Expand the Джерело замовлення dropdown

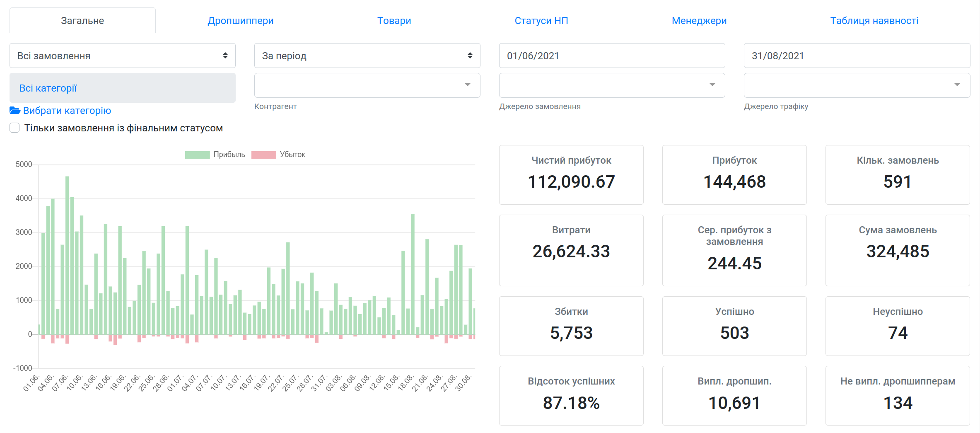pyautogui.click(x=612, y=85)
